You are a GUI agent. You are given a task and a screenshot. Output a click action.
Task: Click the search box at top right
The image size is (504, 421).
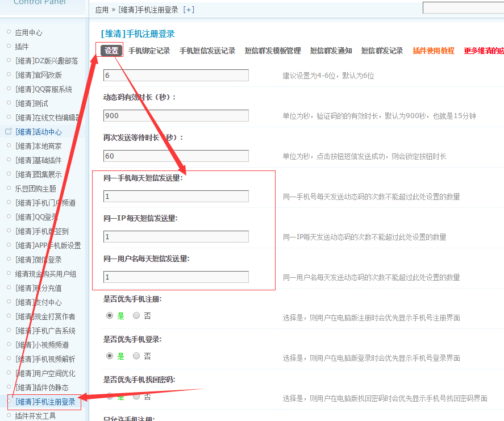(x=463, y=8)
